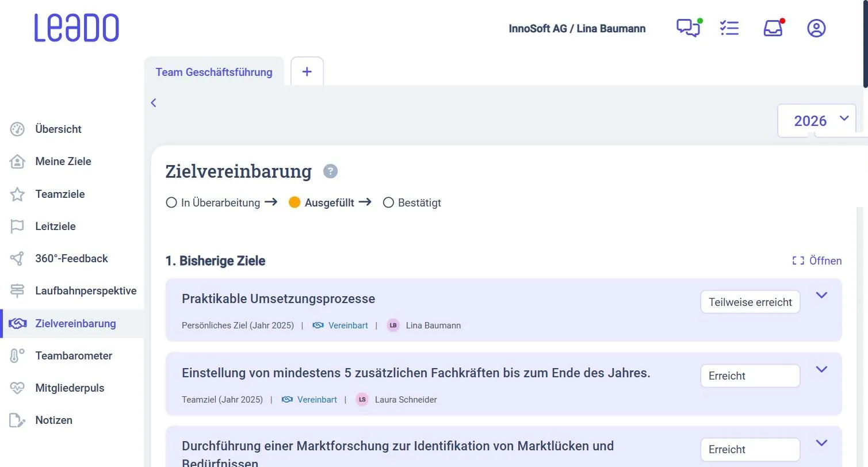Image resolution: width=868 pixels, height=467 pixels.
Task: Click Vereinbart link for Laura Schneider goal
Action: pos(309,399)
